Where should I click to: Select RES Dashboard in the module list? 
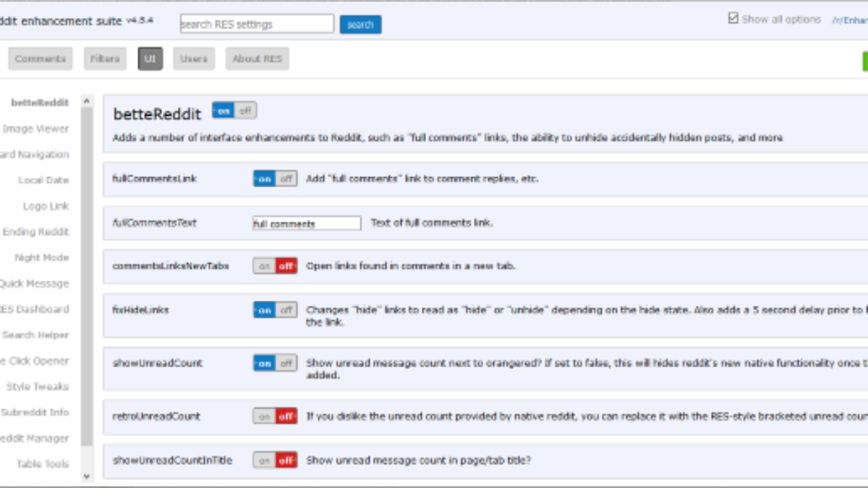click(35, 309)
